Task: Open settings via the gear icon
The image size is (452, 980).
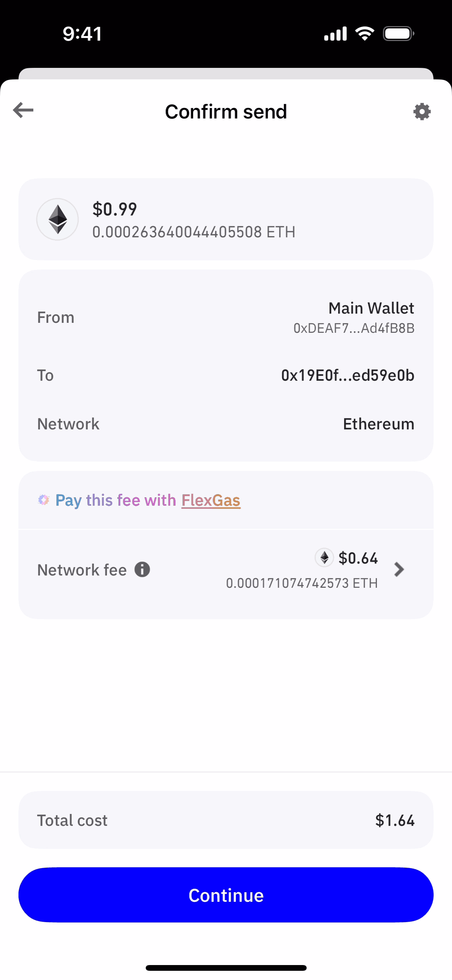Action: click(x=422, y=112)
